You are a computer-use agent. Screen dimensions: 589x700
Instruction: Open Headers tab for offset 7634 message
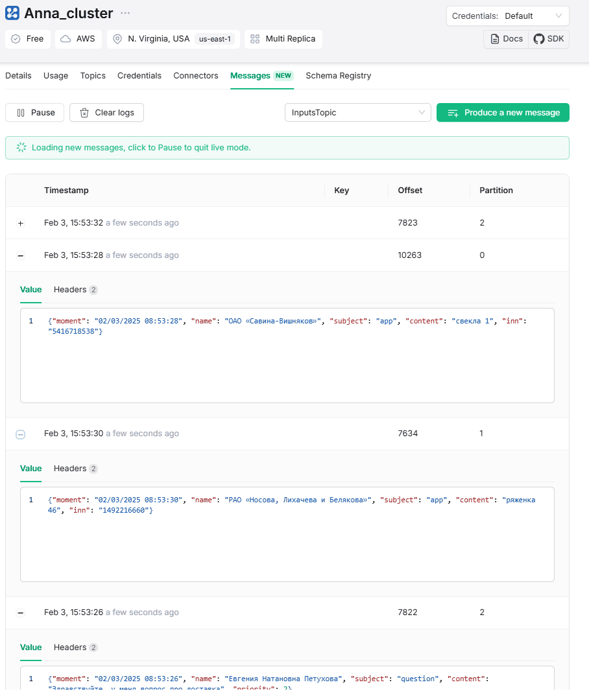(x=75, y=469)
